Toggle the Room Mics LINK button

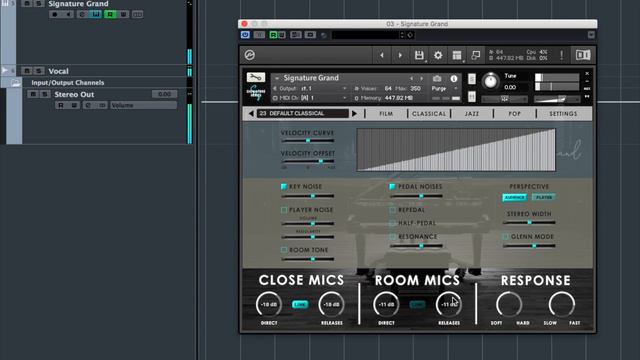tap(417, 304)
